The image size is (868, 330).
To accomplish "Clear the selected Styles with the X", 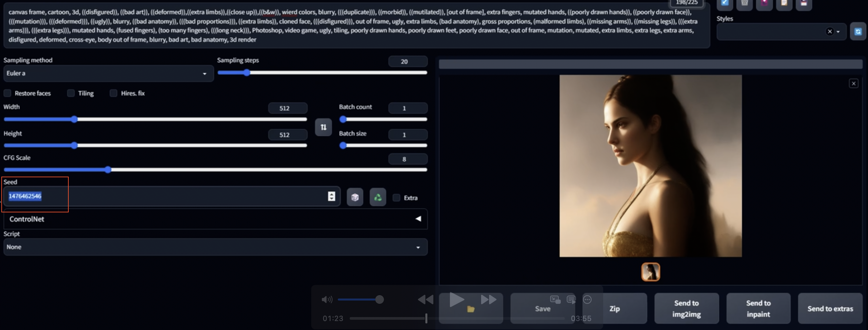I will (830, 31).
